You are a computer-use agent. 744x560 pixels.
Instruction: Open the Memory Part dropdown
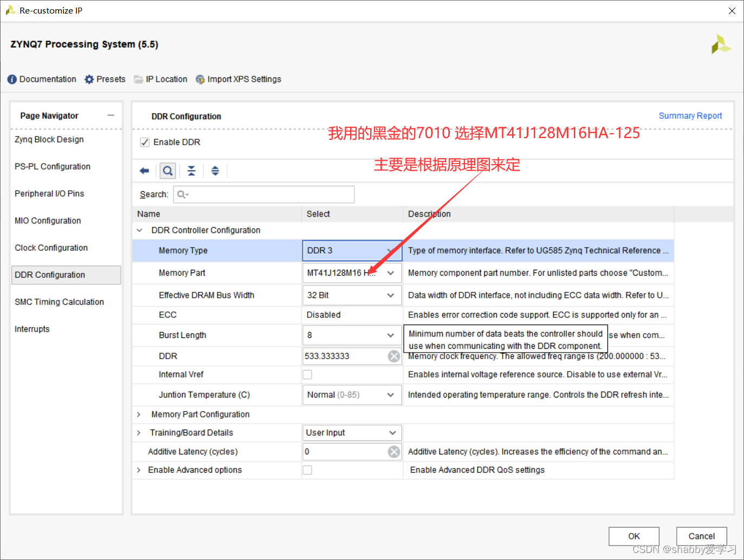coord(352,273)
